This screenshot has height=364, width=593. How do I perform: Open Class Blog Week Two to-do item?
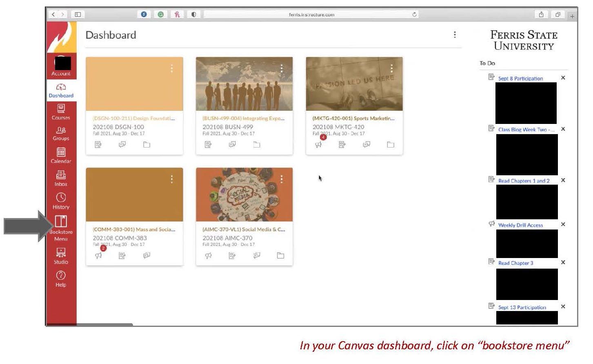click(x=526, y=130)
